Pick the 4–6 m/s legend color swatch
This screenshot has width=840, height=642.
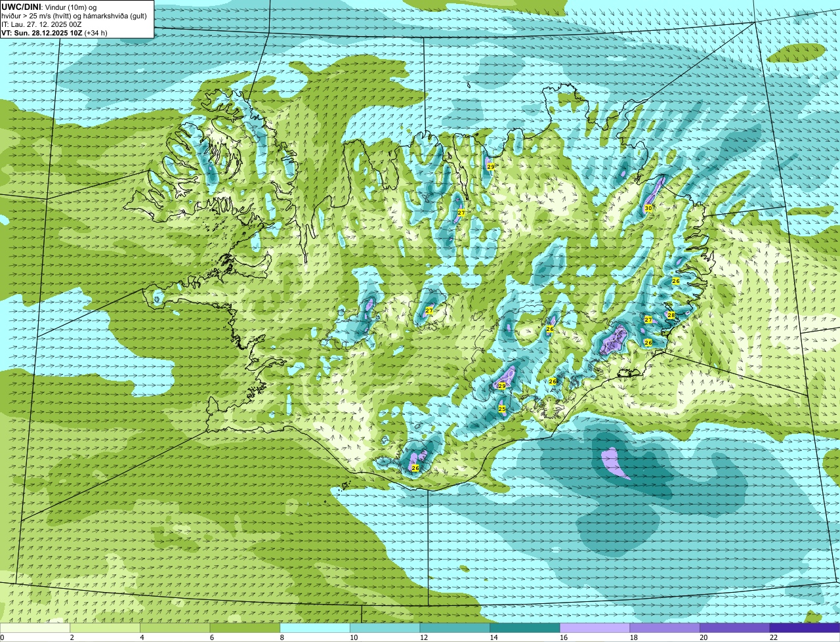pos(175,628)
